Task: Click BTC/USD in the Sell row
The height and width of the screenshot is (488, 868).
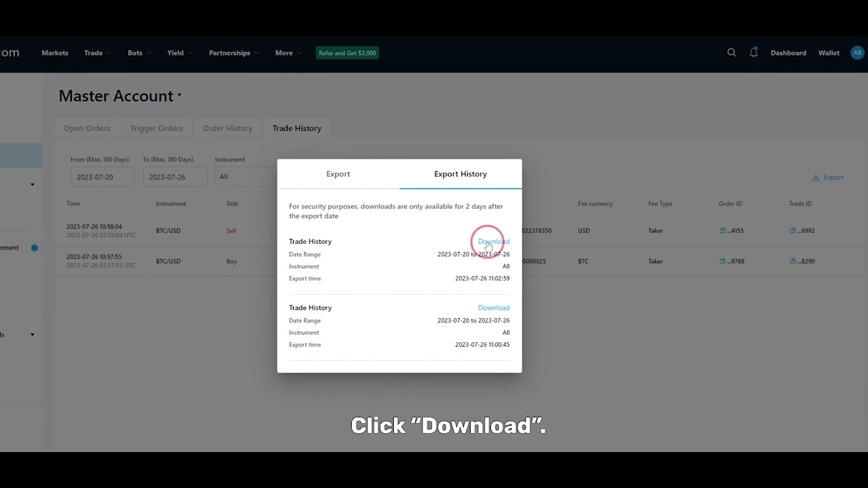Action: point(168,230)
